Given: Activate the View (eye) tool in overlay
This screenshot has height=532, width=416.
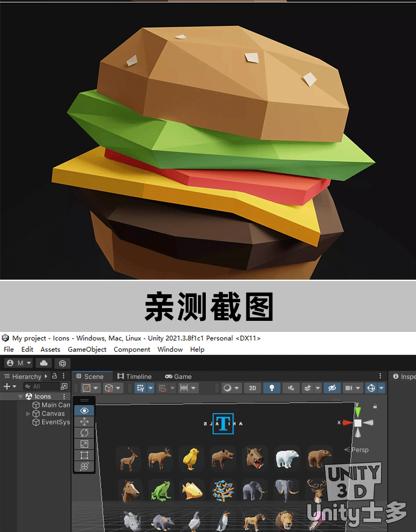Looking at the screenshot, I should coord(84,411).
